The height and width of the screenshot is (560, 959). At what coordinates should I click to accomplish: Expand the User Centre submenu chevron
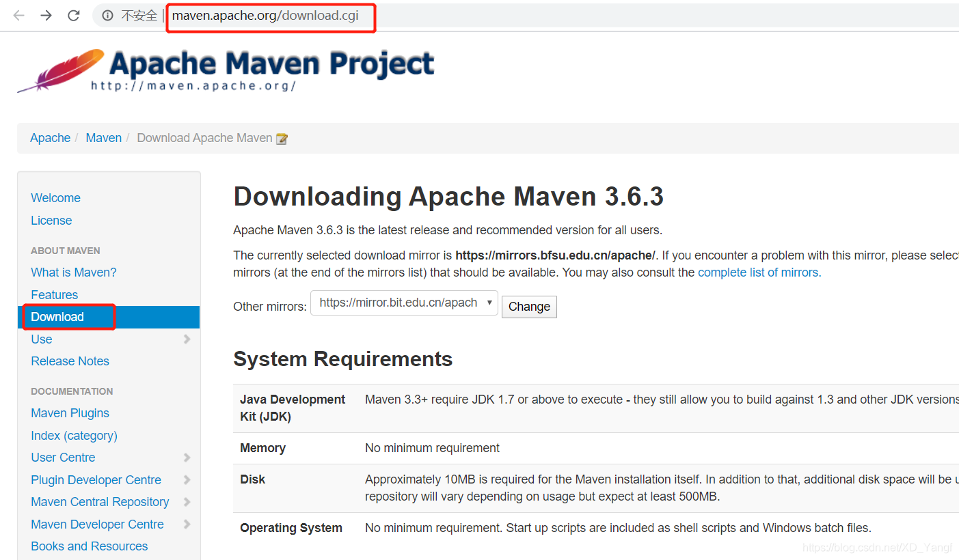pyautogui.click(x=187, y=458)
